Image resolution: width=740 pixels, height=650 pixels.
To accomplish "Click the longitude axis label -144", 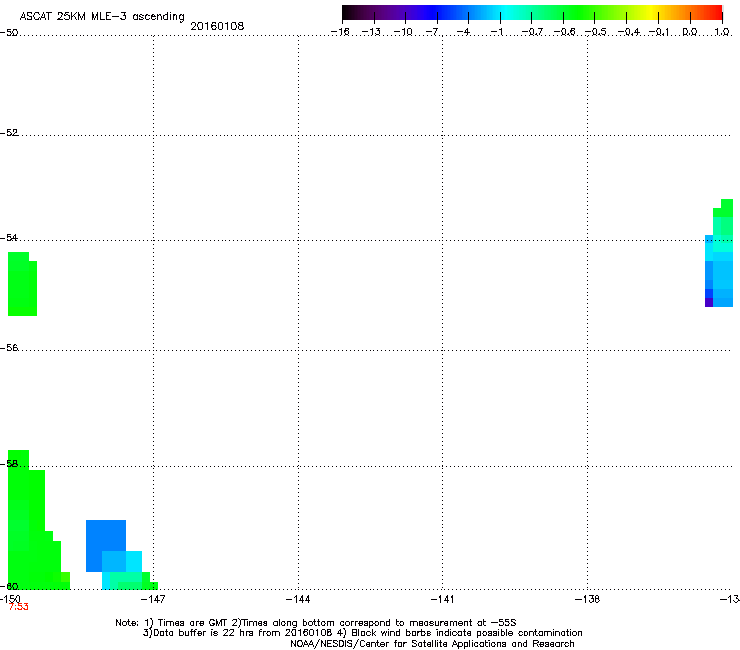I will click(298, 599).
